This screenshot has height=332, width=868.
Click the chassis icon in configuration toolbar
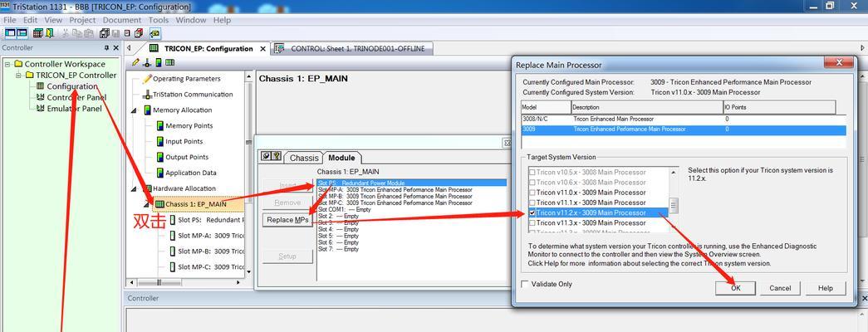coord(169,62)
